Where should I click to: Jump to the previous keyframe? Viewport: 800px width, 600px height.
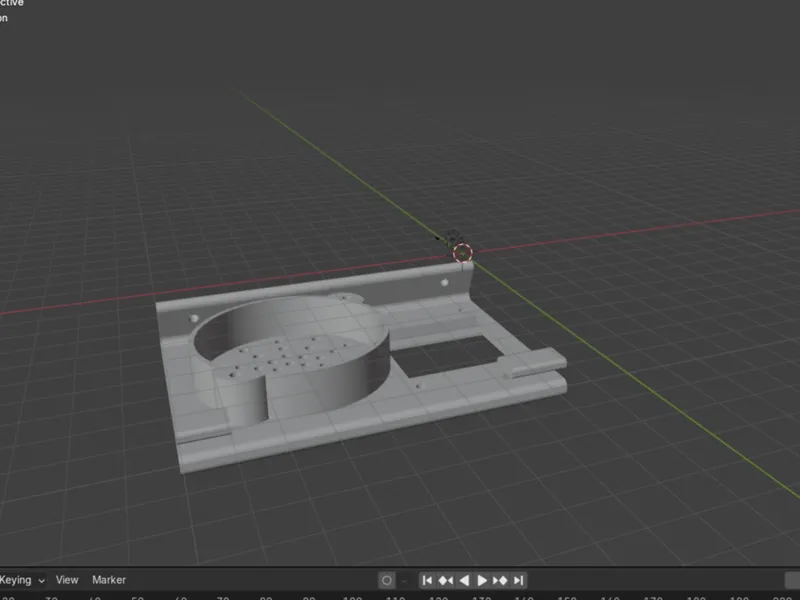(x=445, y=581)
